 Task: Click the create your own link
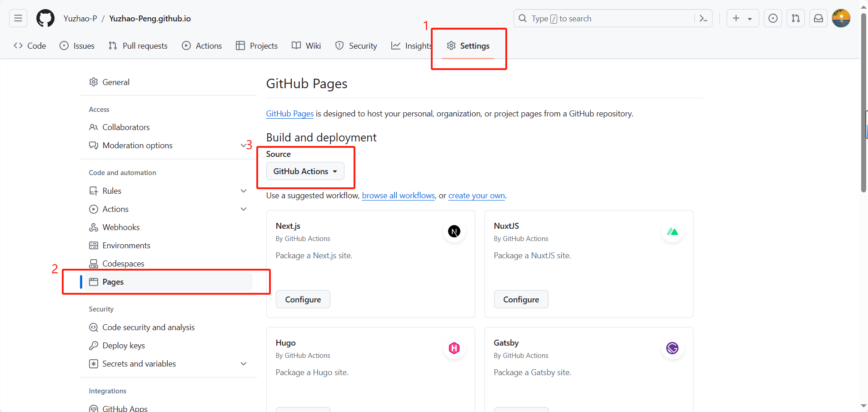tap(477, 196)
